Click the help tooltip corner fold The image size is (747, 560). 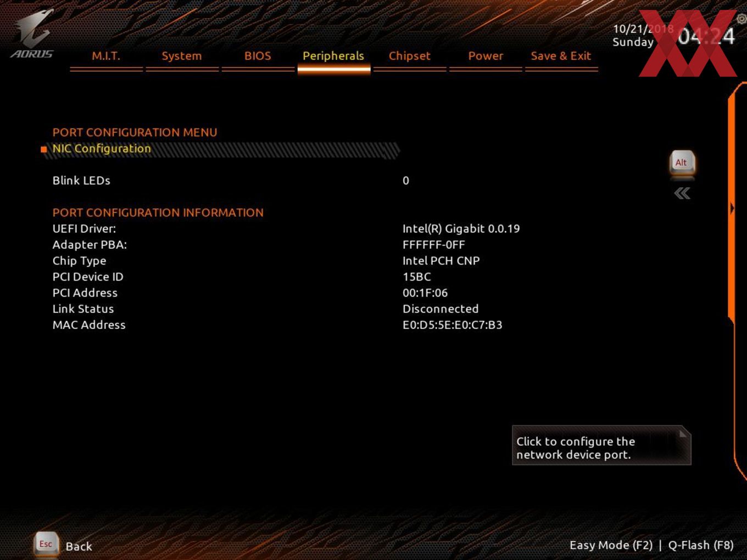coord(683,434)
